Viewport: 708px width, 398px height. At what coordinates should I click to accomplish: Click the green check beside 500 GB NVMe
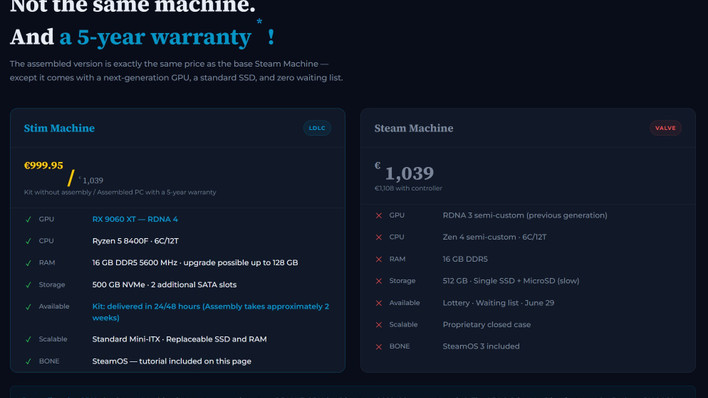(x=28, y=285)
